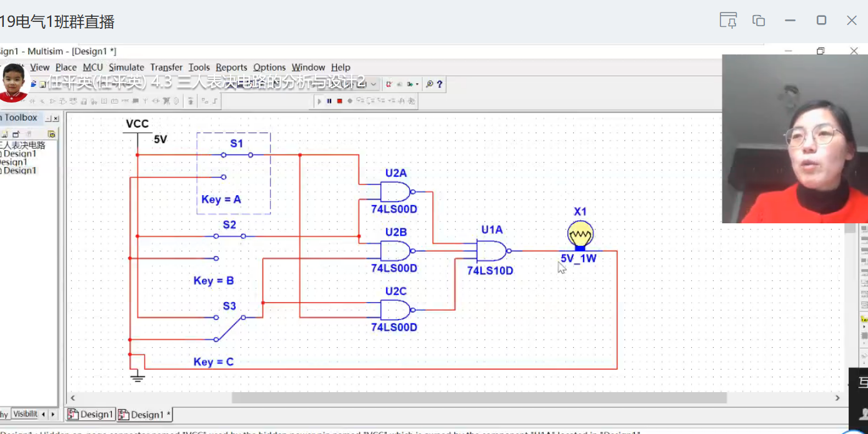Toggle switch S1 for Key A

pos(236,155)
